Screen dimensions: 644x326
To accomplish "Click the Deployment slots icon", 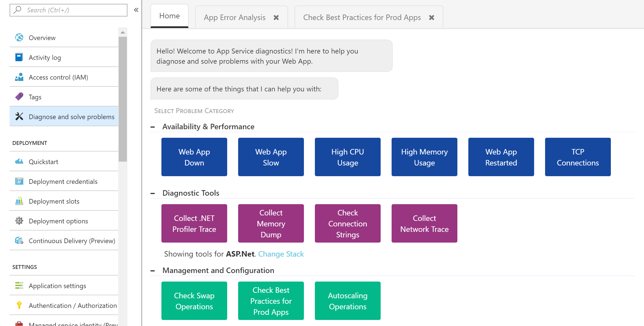I will coord(19,201).
